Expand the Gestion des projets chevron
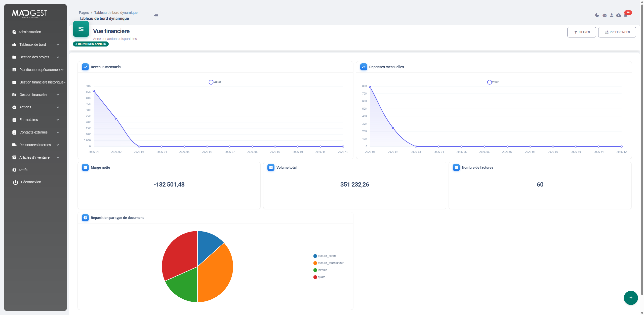644x315 pixels. (x=58, y=57)
